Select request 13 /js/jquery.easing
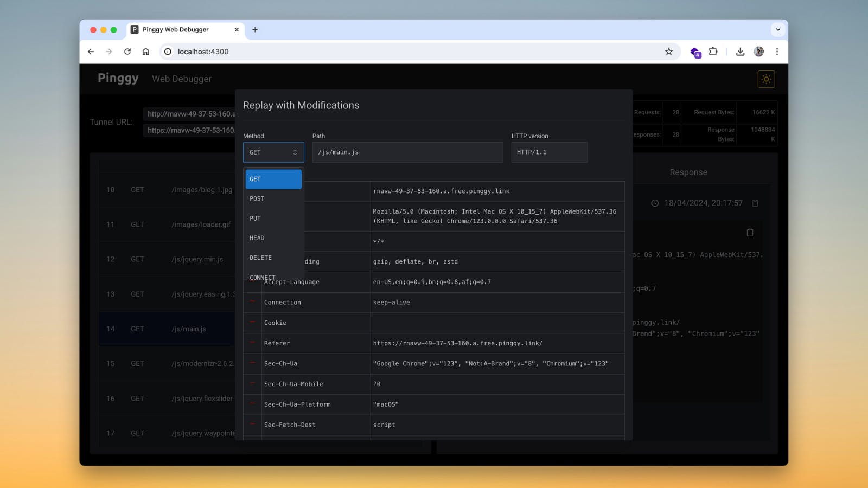The width and height of the screenshot is (868, 488). [x=167, y=294]
